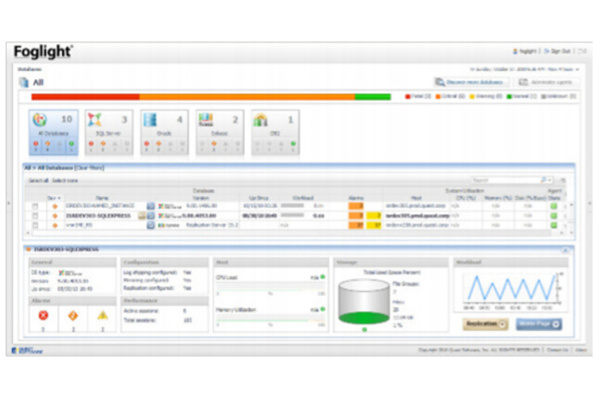Screen dimensions: 600x400
Task: Click orange severity icon in ISRDEV303-SQLEXPRESS row
Action: click(55, 216)
